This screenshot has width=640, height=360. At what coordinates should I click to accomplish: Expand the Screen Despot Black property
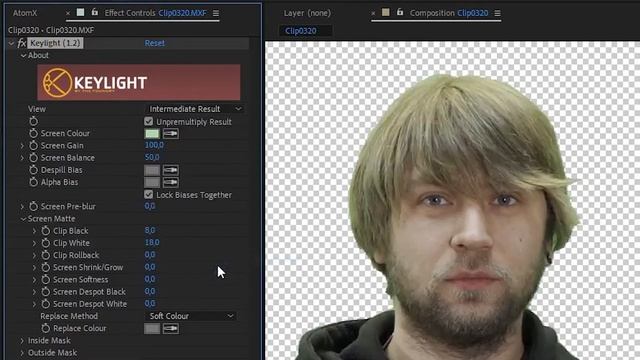click(35, 292)
